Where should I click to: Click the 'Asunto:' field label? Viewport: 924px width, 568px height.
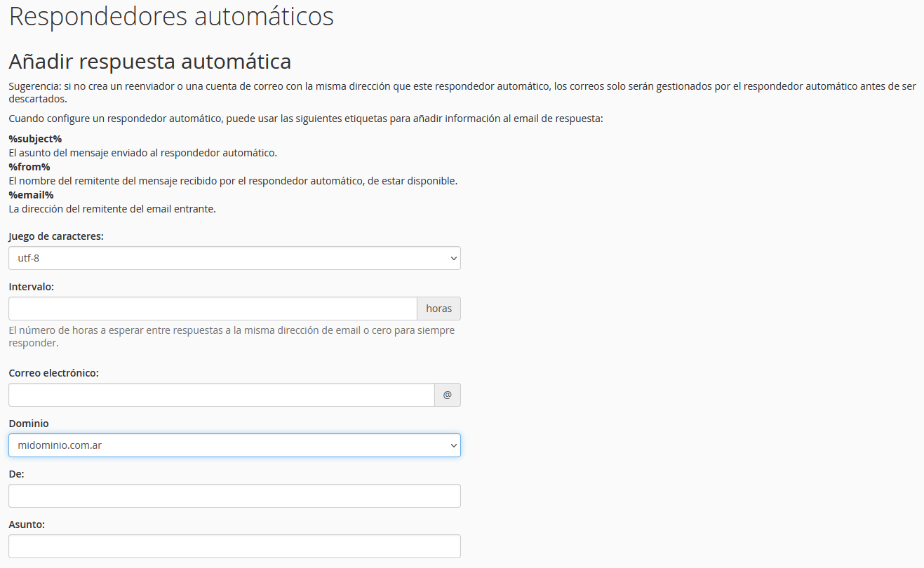tap(27, 525)
